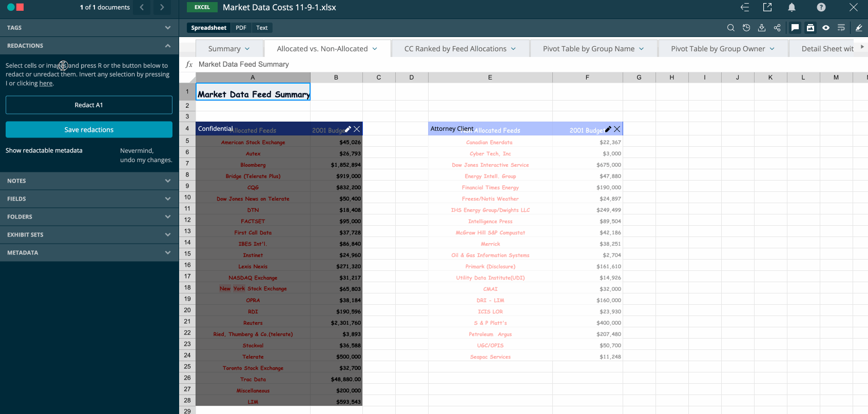Select column B header
Image resolution: width=868 pixels, height=414 pixels.
point(336,77)
